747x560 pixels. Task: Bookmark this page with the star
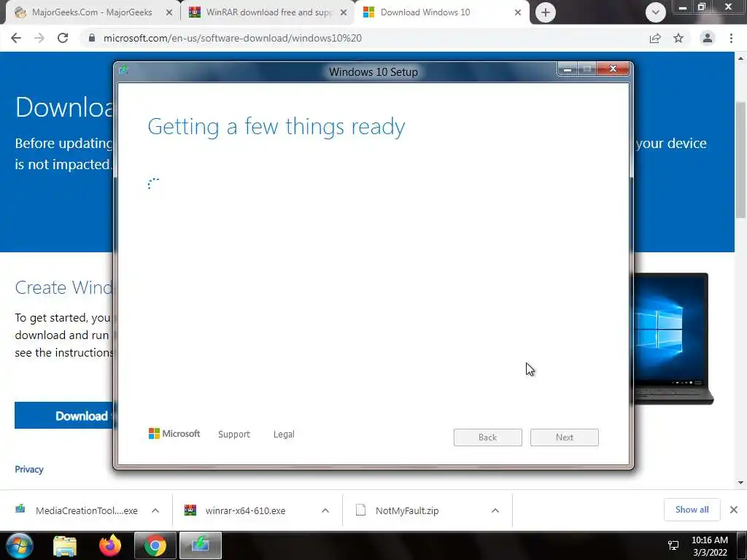click(x=678, y=38)
